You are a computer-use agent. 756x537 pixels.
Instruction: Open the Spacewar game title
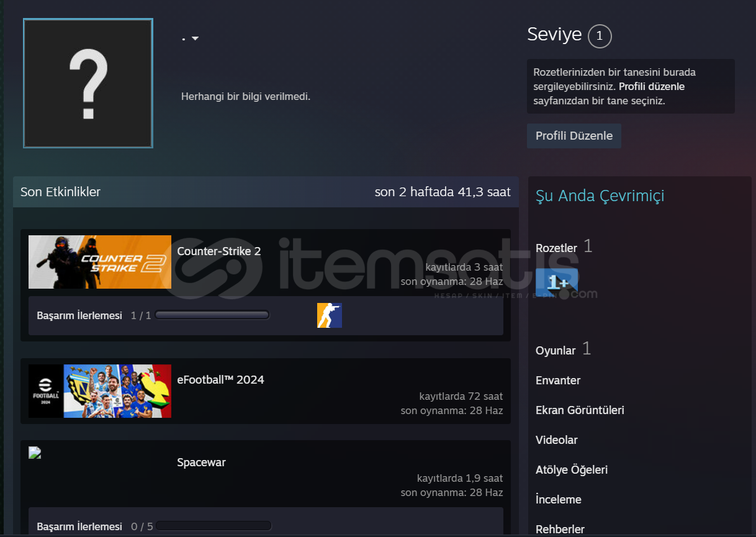click(x=201, y=463)
